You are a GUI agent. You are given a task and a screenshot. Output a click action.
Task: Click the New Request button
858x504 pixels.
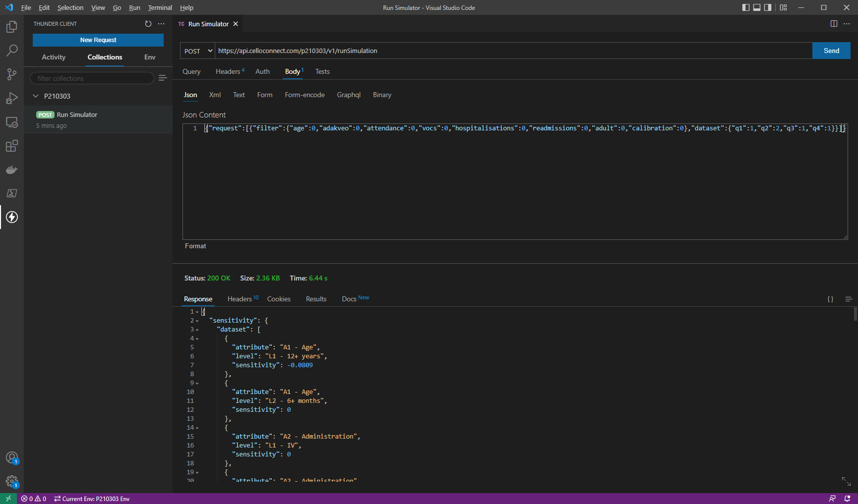[98, 40]
